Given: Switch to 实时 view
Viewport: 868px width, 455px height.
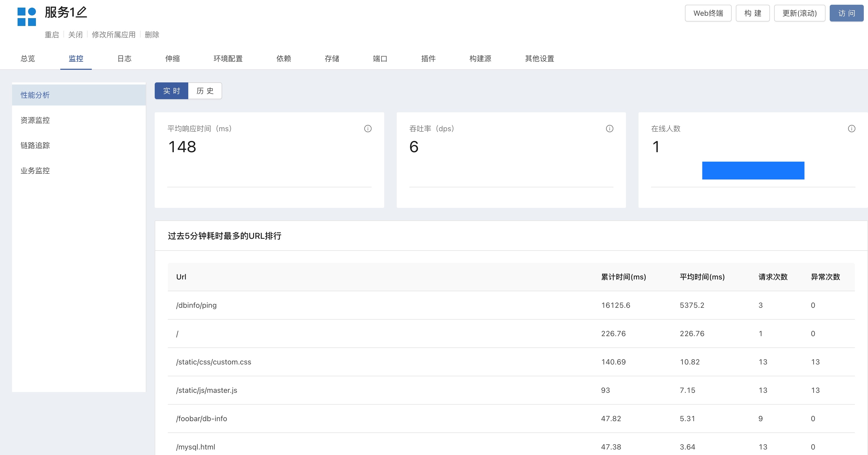Looking at the screenshot, I should pyautogui.click(x=172, y=91).
